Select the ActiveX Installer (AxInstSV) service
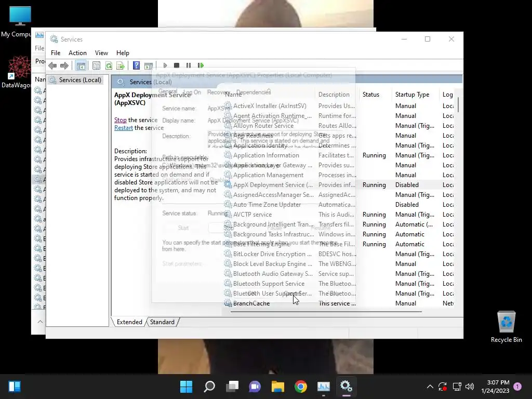This screenshot has height=399, width=532. point(339,106)
